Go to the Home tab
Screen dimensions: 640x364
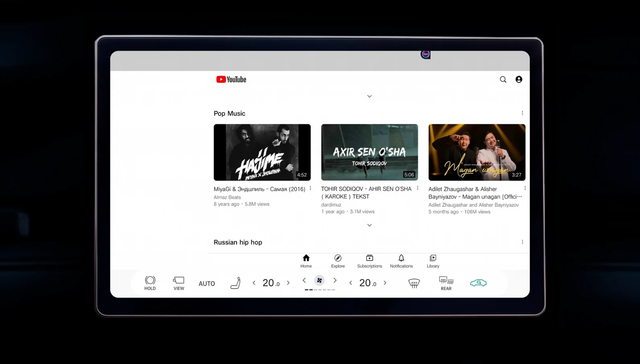click(x=306, y=261)
